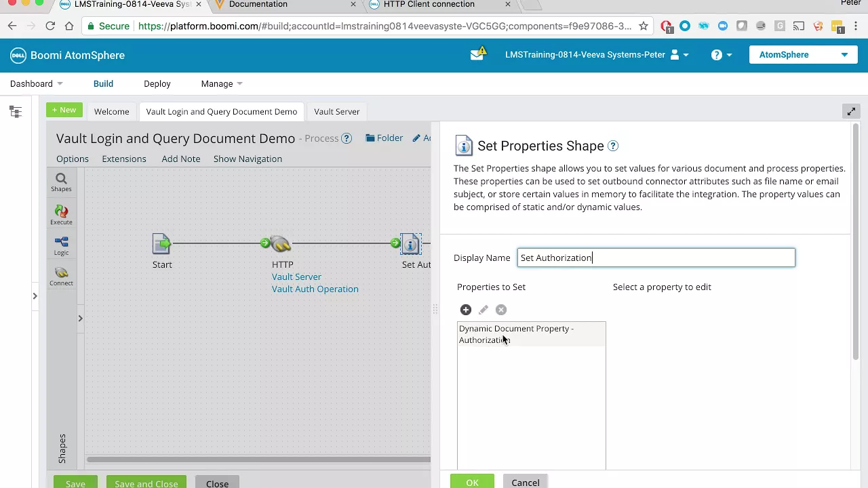Screen dimensions: 868x488
Task: Click the canvas horizontal scrollbar
Action: click(x=258, y=460)
